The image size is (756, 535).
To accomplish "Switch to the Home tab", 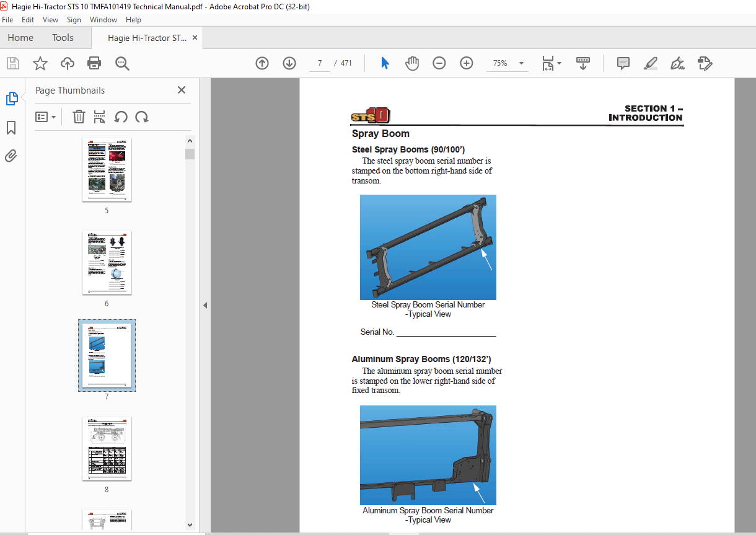I will (20, 38).
